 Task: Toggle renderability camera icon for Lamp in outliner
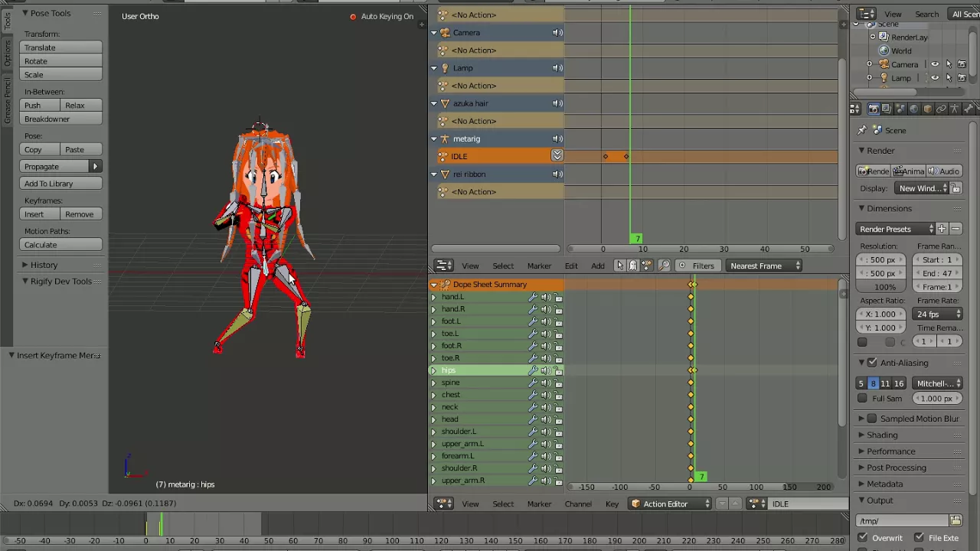[962, 78]
